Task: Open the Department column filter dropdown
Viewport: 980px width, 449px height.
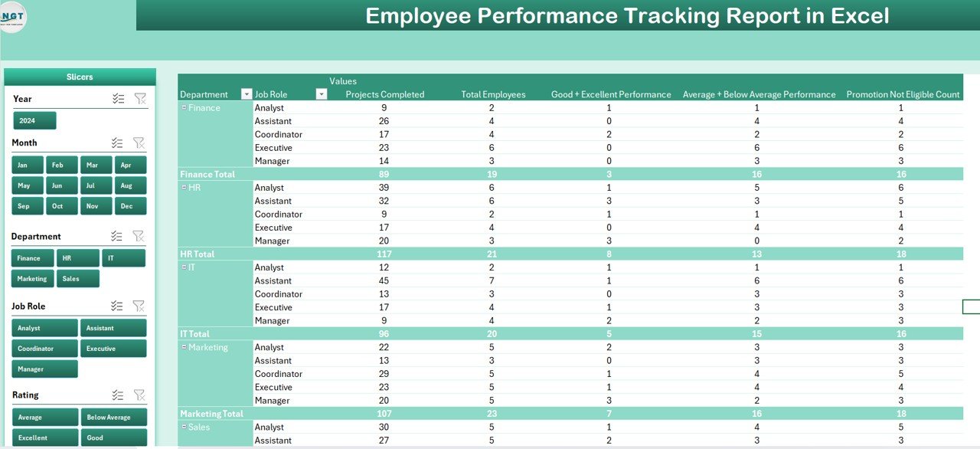Action: (x=246, y=94)
